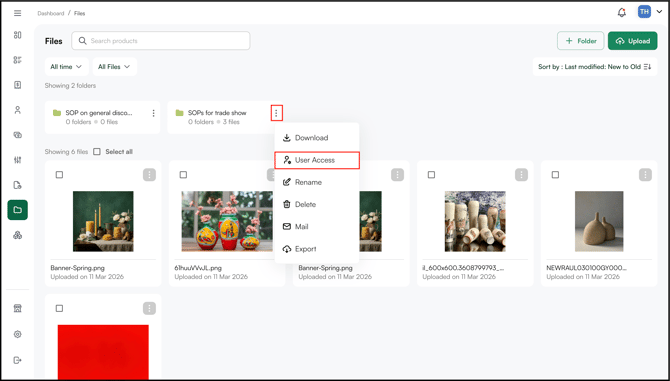Check the first Banner-Spring.png file checkbox
The image size is (670, 381).
59,175
